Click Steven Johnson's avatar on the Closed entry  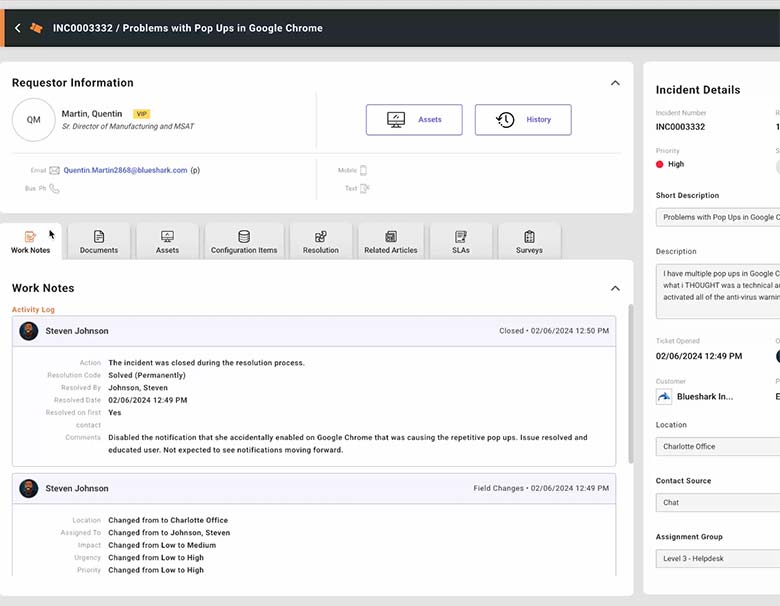coord(29,331)
